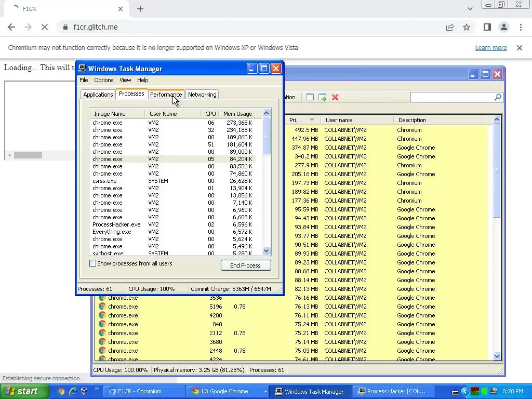Screen dimensions: 532x399
Task: Open the Chromium three-dot menu
Action: (x=521, y=27)
